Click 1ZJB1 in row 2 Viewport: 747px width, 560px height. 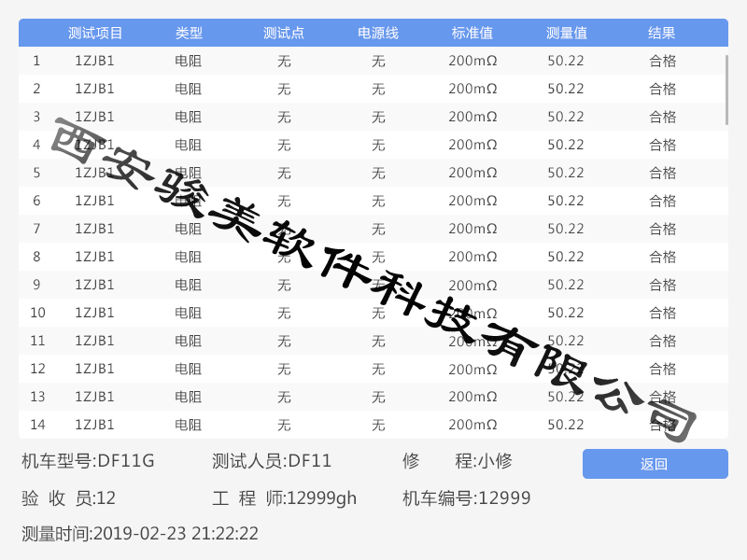[x=94, y=90]
